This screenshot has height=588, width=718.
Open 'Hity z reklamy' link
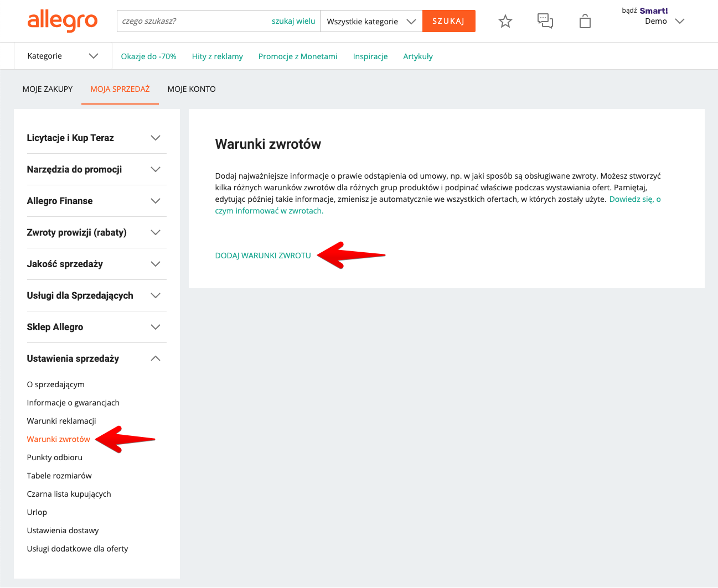pos(218,56)
